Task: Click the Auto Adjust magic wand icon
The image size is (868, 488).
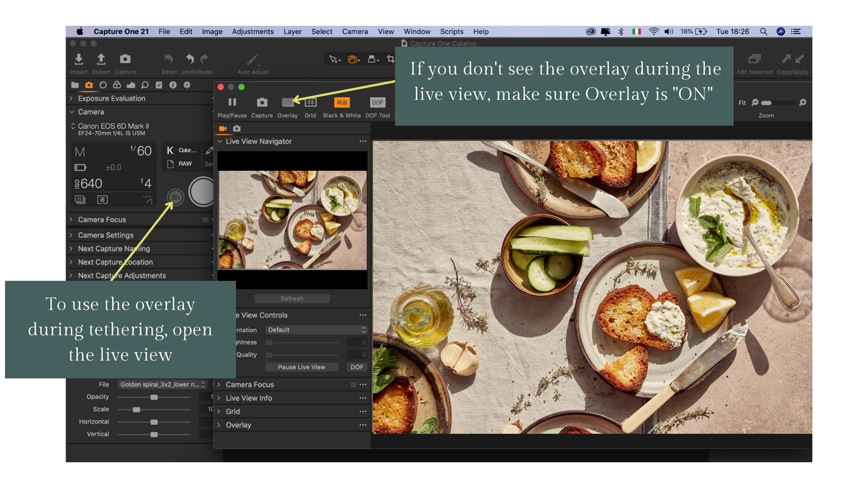Action: (x=253, y=59)
